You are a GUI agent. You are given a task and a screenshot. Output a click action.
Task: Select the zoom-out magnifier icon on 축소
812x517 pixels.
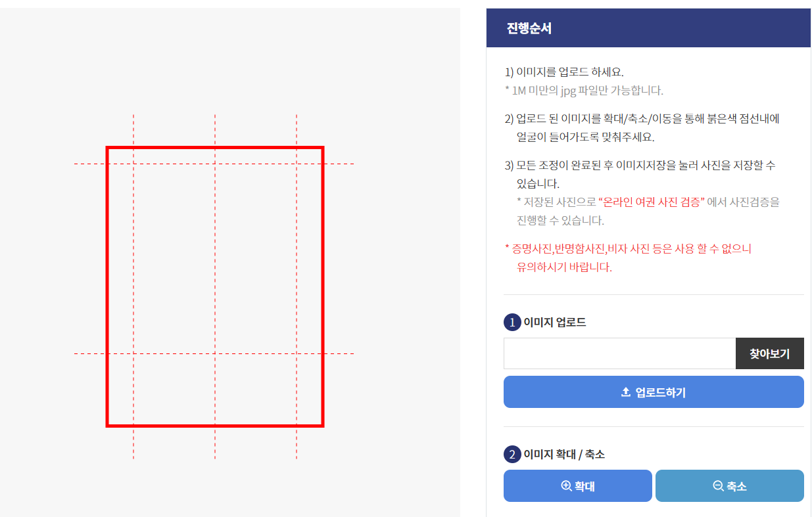point(718,485)
